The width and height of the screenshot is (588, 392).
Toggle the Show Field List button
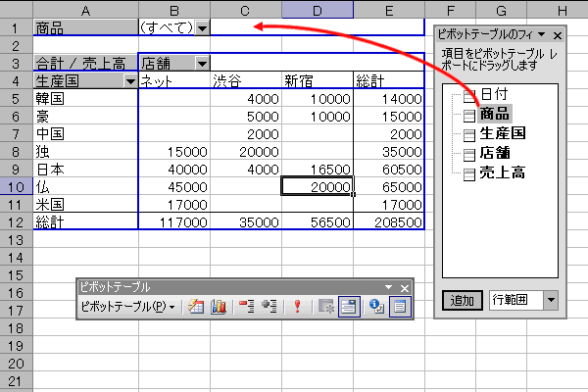[400, 307]
